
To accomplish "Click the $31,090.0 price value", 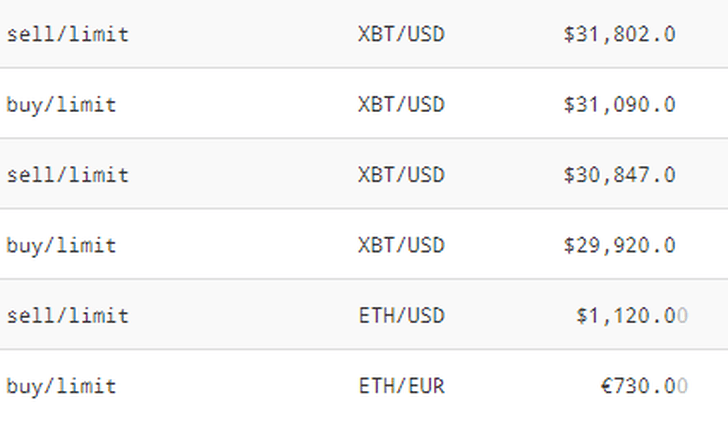I will coord(619,105).
